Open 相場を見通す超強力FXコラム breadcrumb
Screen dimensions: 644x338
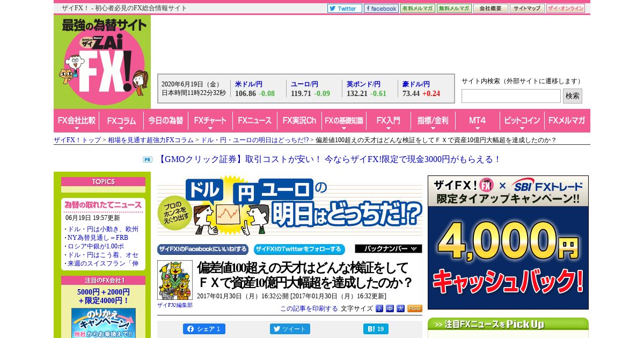[x=151, y=140]
